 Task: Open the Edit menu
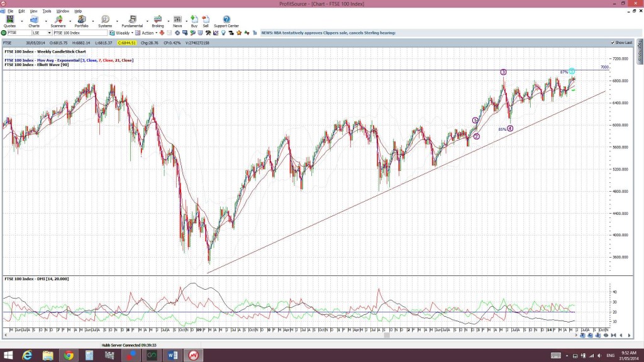[21, 11]
